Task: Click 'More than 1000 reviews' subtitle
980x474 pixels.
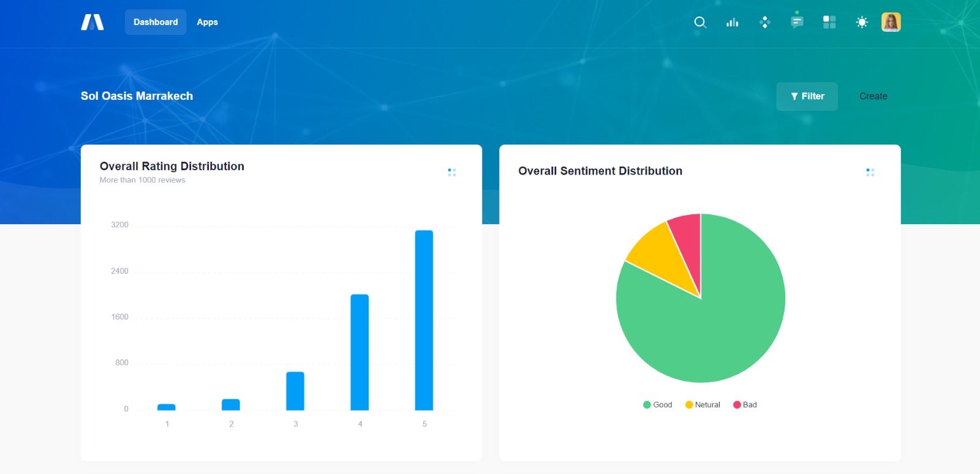Action: click(143, 180)
